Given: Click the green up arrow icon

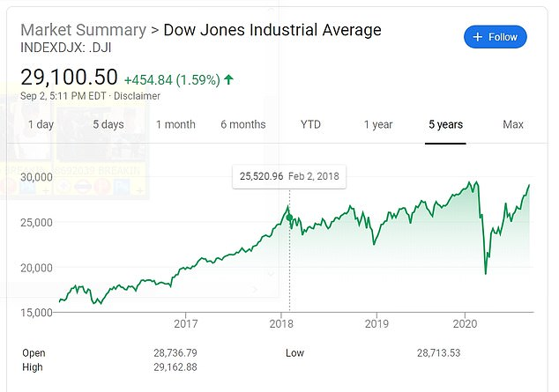Looking at the screenshot, I should pyautogui.click(x=228, y=79).
